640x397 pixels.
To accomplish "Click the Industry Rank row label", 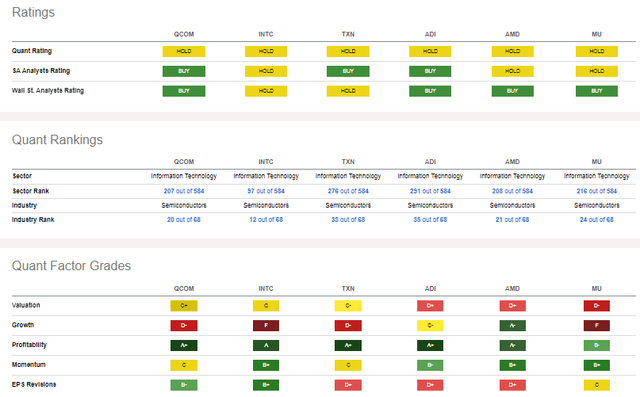I will tap(33, 220).
